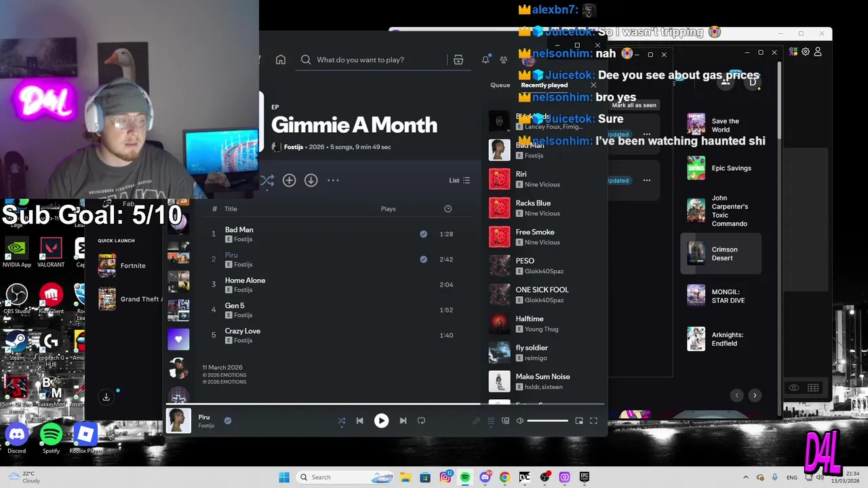Toggle the queue icon in player bar
This screenshot has height=488, width=868.
point(491,421)
